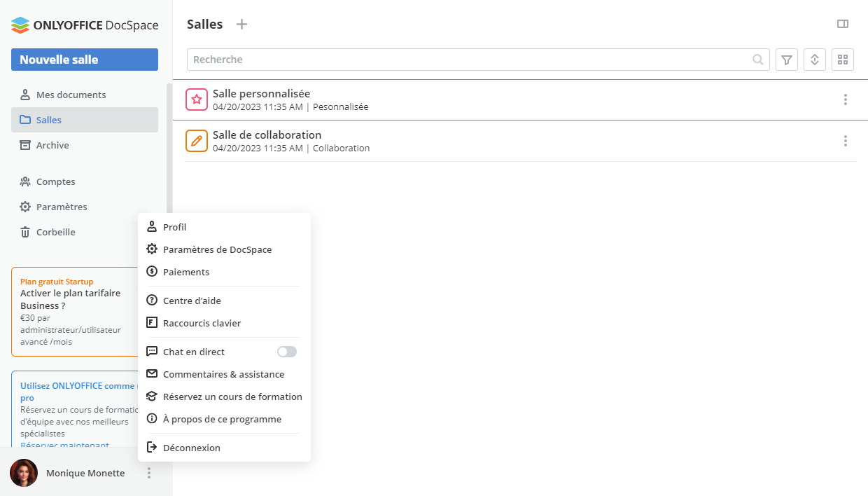This screenshot has width=868, height=496.
Task: Open Paramètres de DocSpace menu entry
Action: coord(224,249)
